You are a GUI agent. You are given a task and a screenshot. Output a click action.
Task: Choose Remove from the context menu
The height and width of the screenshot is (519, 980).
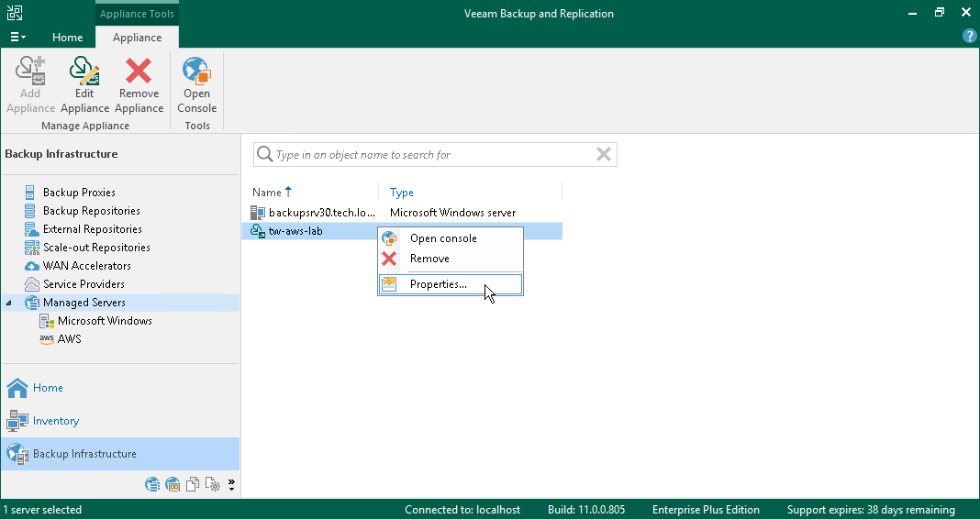click(429, 259)
